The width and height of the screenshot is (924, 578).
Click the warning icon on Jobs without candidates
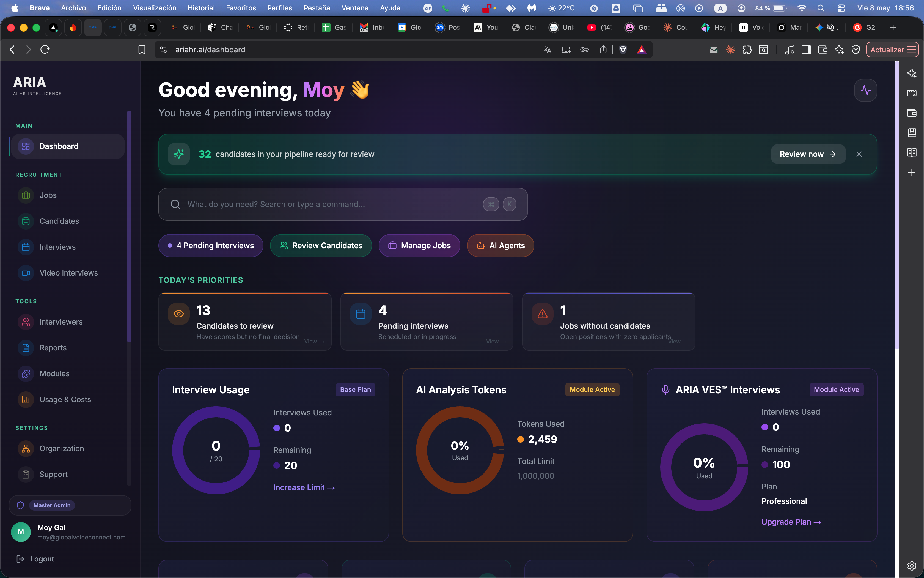543,314
